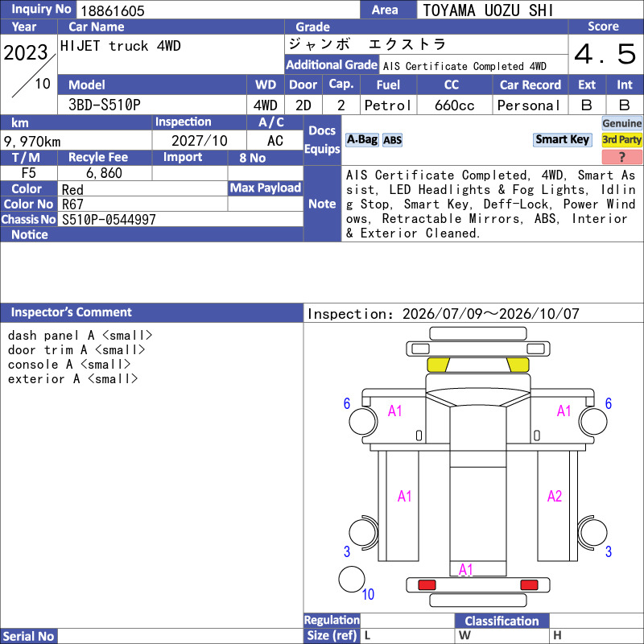The height and width of the screenshot is (644, 644).
Task: Click the engine size 660cc
Action: point(455,105)
